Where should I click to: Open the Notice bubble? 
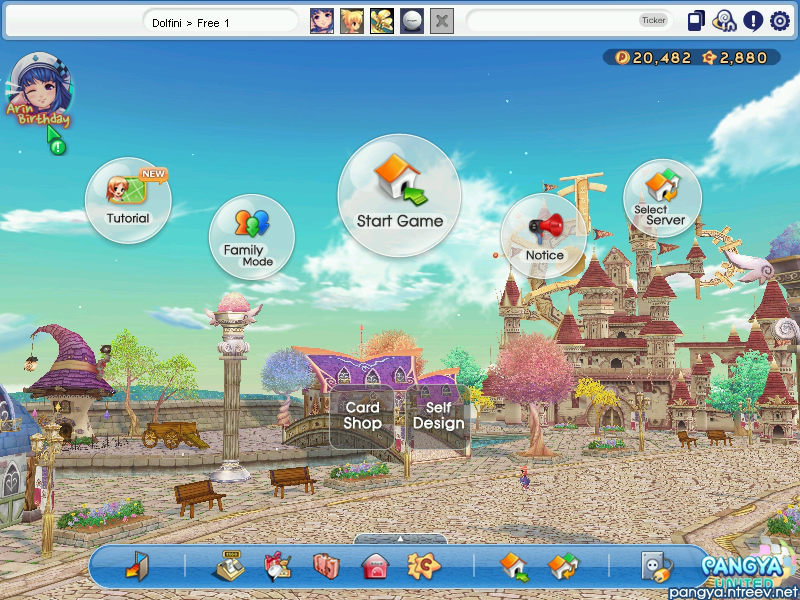click(x=544, y=236)
